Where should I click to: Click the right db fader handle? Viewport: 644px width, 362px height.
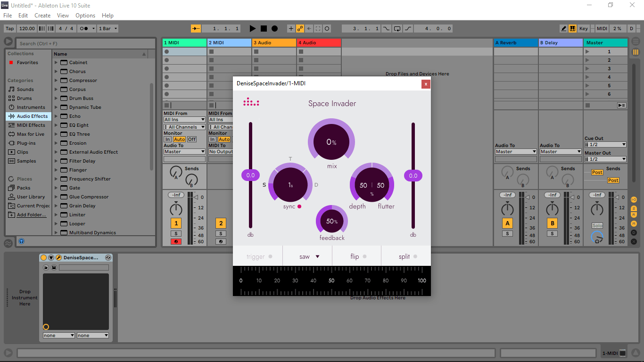(x=413, y=175)
